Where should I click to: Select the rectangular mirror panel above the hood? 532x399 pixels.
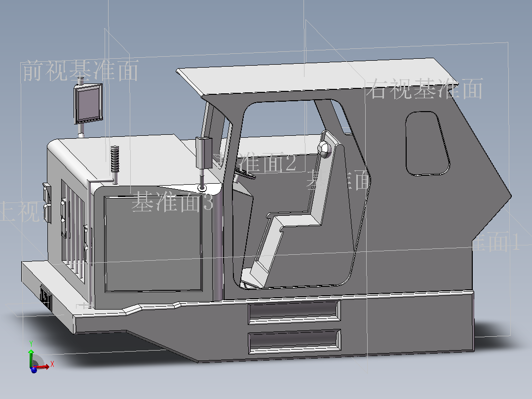[88, 103]
